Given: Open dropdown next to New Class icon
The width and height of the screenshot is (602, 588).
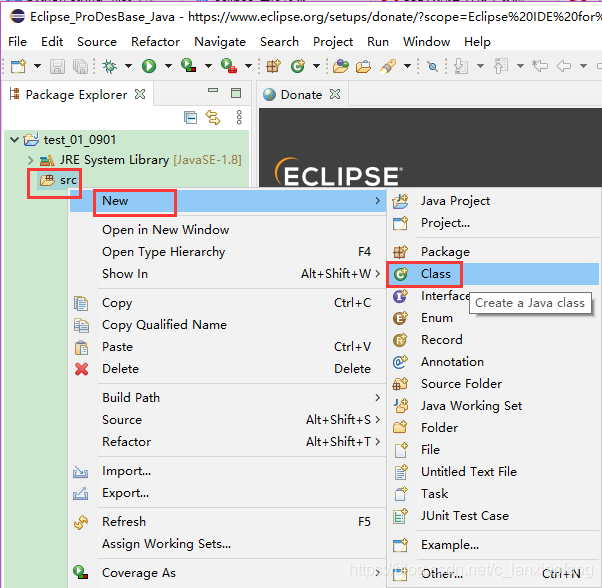Looking at the screenshot, I should 316,66.
